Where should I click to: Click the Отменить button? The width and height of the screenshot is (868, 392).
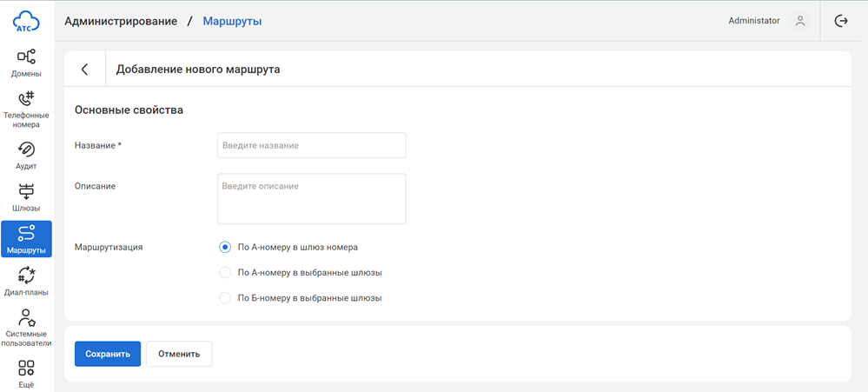179,354
